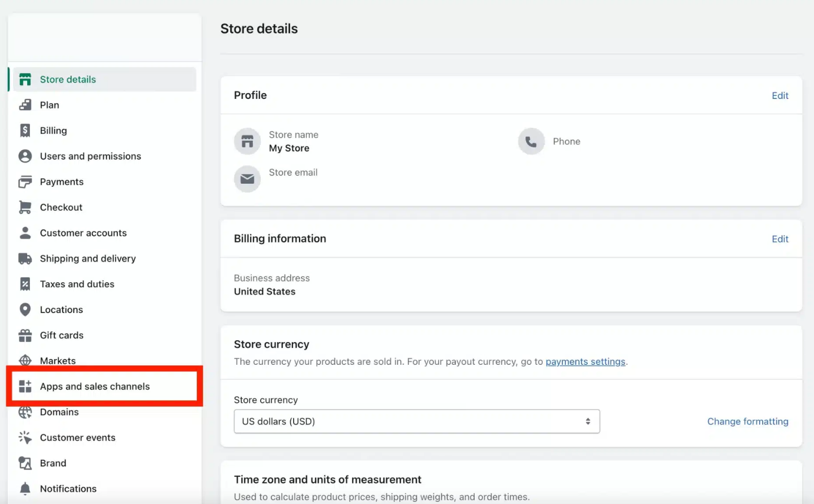Edit the Billing information section
This screenshot has height=504, width=814.
click(x=780, y=239)
